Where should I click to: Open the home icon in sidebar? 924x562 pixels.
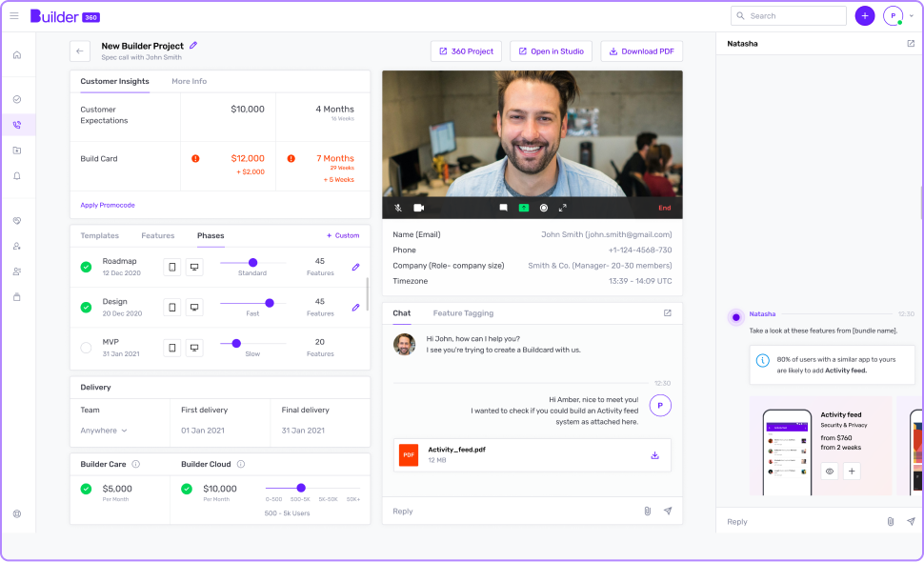tap(17, 55)
